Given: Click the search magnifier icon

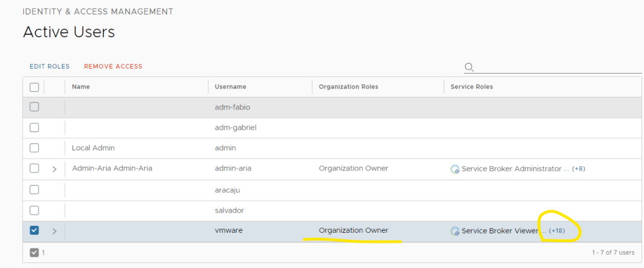Looking at the screenshot, I should [x=469, y=67].
